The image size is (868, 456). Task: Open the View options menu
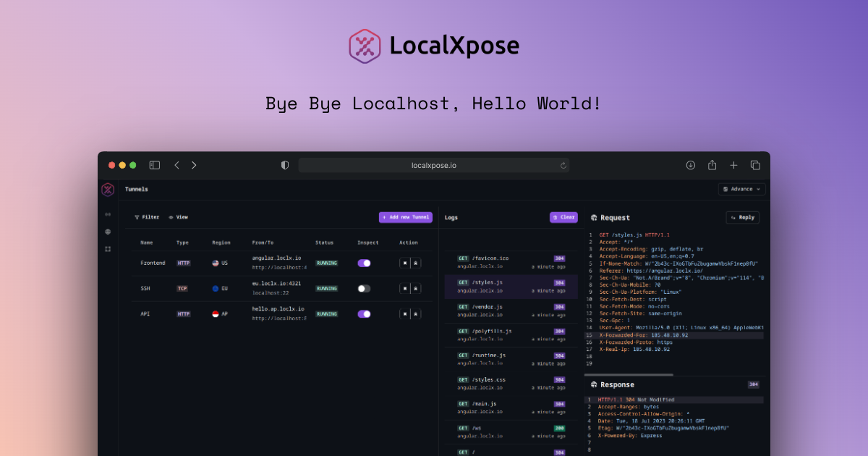click(x=178, y=217)
